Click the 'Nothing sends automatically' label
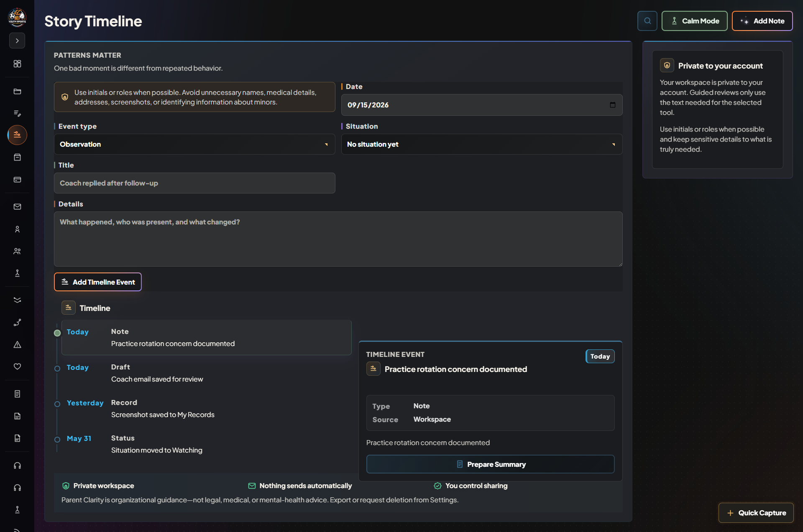Image resolution: width=803 pixels, height=532 pixels. tap(306, 486)
